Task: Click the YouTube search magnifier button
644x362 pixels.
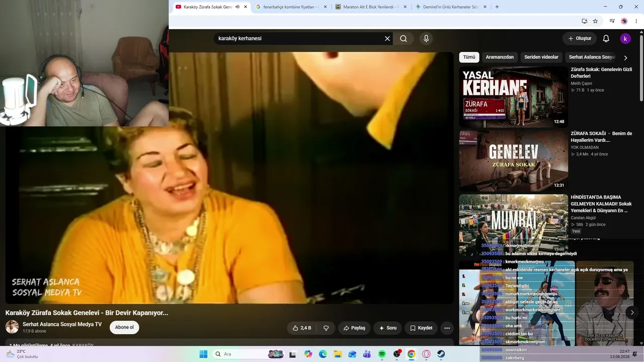Action: tap(404, 38)
